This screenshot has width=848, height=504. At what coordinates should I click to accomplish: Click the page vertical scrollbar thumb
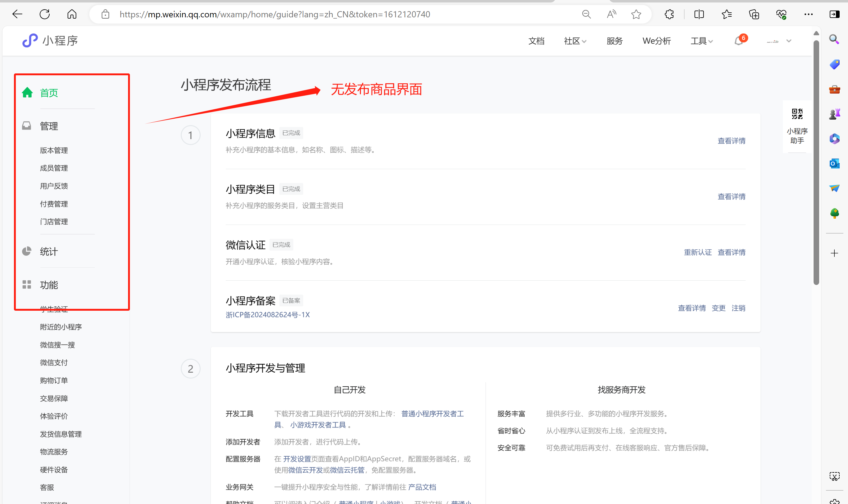pos(816,162)
